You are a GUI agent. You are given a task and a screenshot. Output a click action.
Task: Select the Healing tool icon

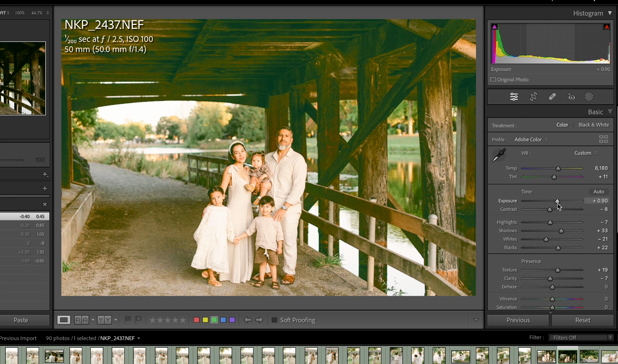click(x=552, y=97)
